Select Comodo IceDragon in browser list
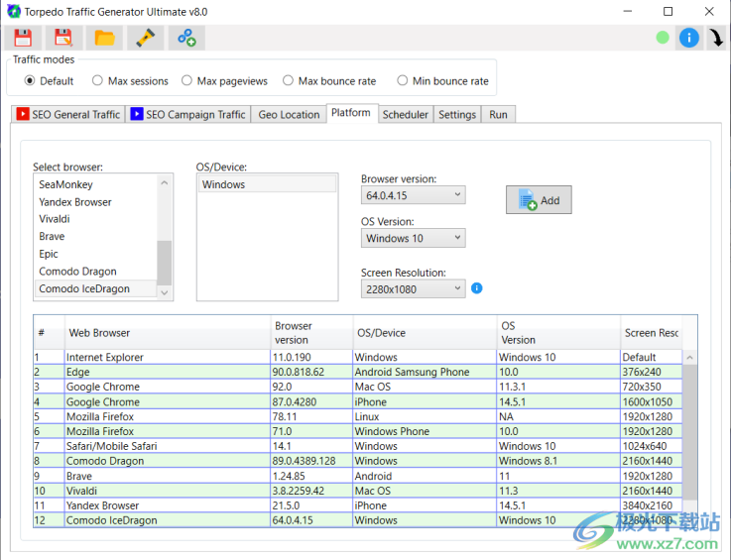 tap(96, 288)
